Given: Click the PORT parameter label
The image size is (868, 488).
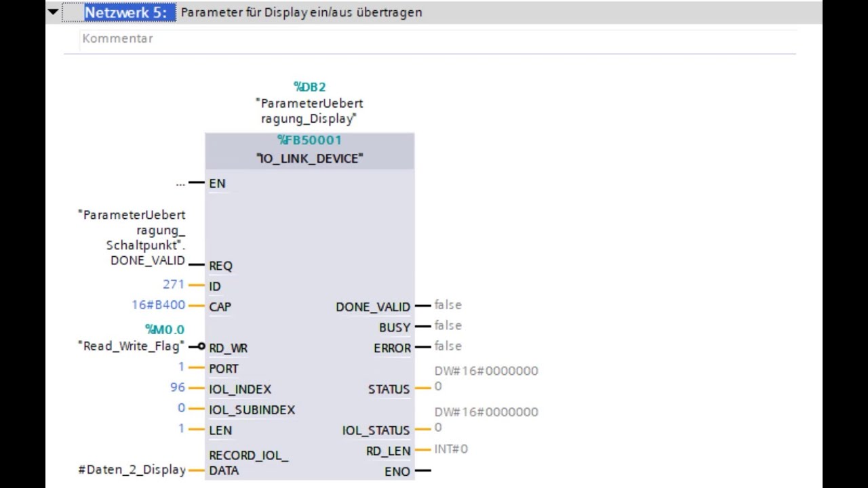Looking at the screenshot, I should 224,369.
